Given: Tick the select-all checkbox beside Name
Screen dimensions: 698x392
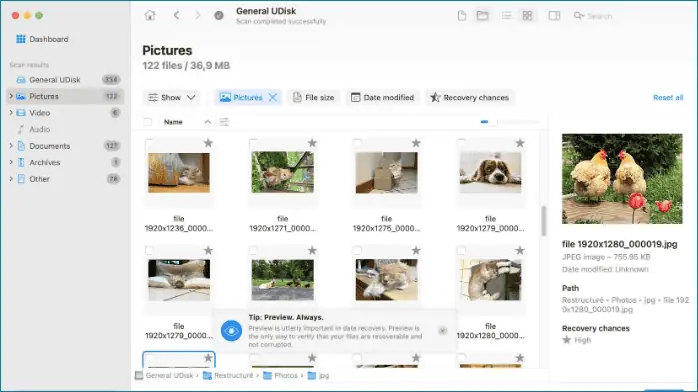Looking at the screenshot, I should [x=148, y=122].
